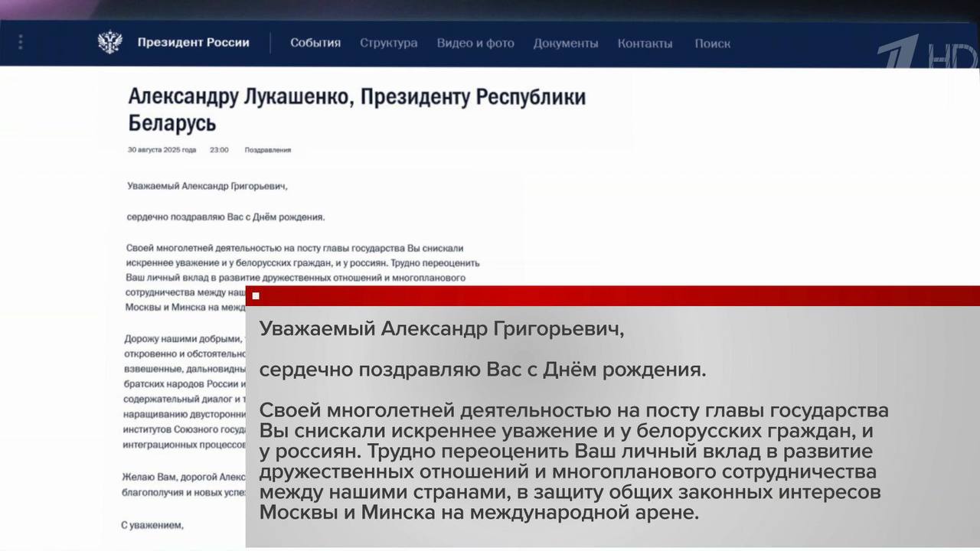This screenshot has width=980, height=551.
Task: Click the 30 августа 2025 года date
Action: click(162, 150)
